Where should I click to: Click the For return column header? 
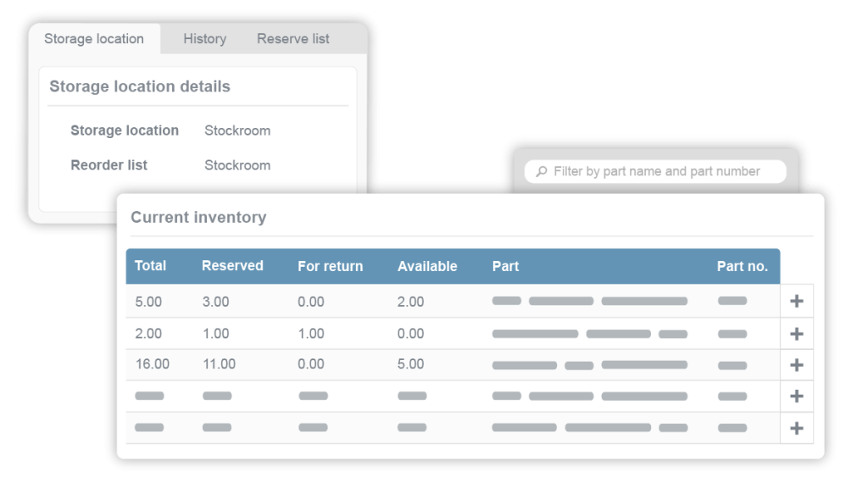point(330,266)
